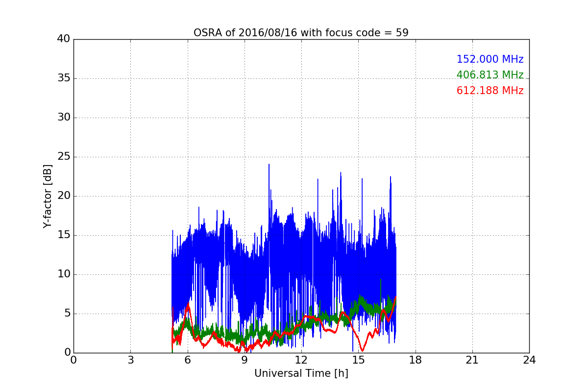Click the x-axis tick label '21'
This screenshot has height=392, width=588.
[x=472, y=360]
